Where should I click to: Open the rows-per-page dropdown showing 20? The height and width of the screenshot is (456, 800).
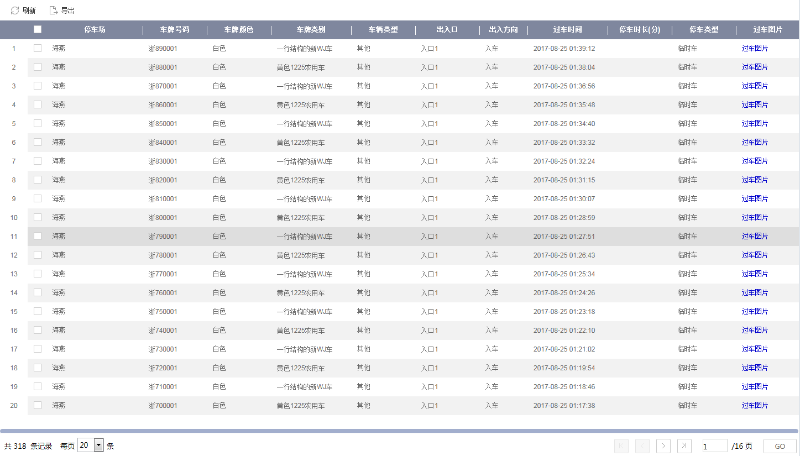[x=98, y=445]
